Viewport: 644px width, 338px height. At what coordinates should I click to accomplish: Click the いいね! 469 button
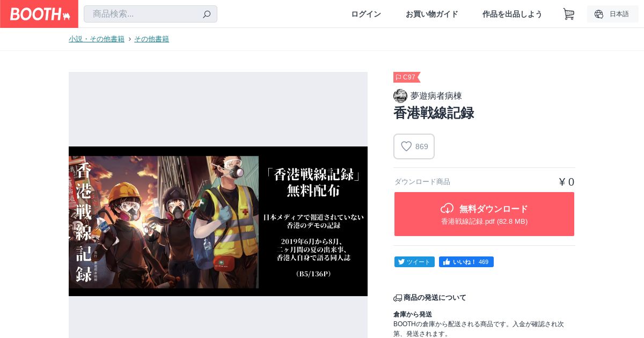(466, 262)
